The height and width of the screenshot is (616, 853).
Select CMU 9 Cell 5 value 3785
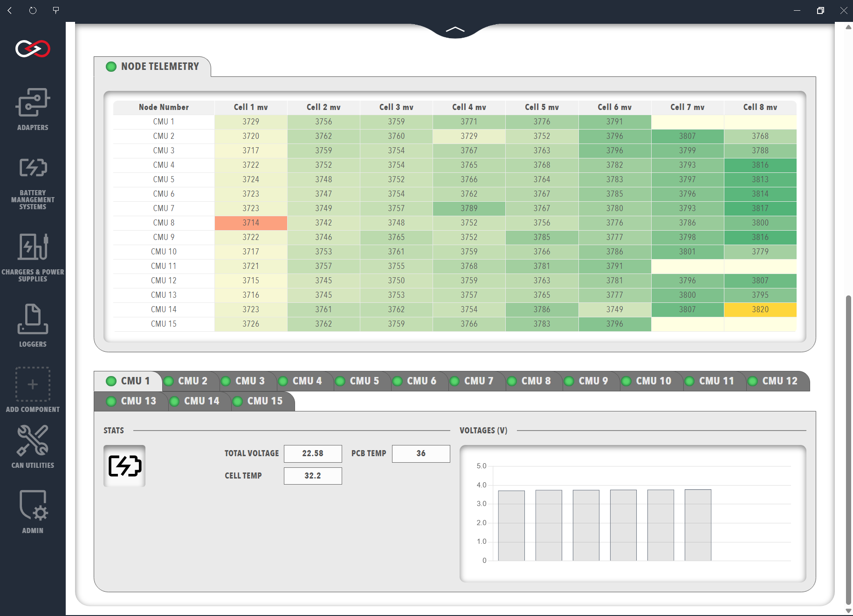click(x=542, y=237)
